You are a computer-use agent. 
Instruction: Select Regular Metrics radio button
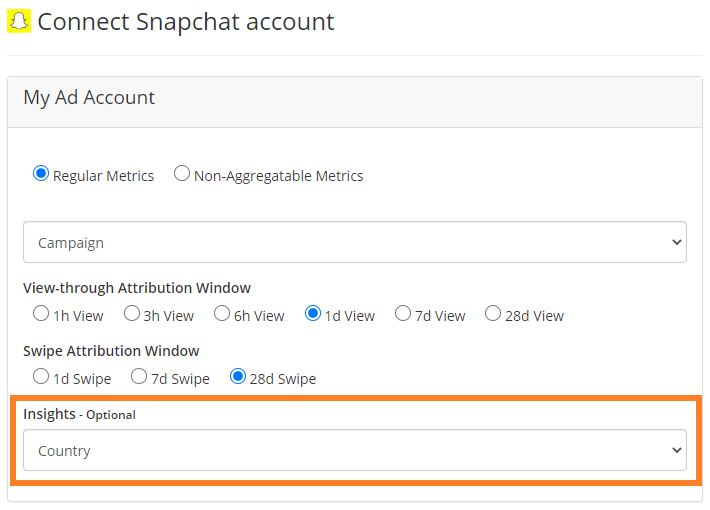[41, 173]
